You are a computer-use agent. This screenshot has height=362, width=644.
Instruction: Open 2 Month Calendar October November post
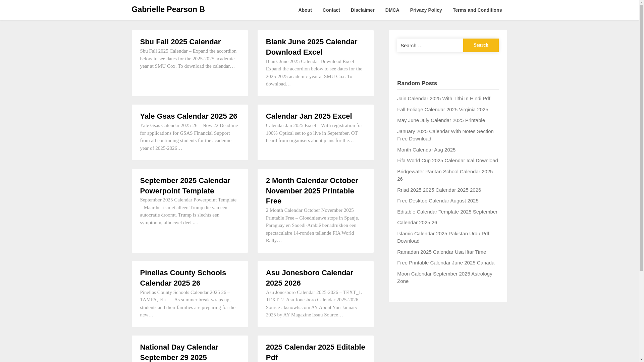point(312,191)
